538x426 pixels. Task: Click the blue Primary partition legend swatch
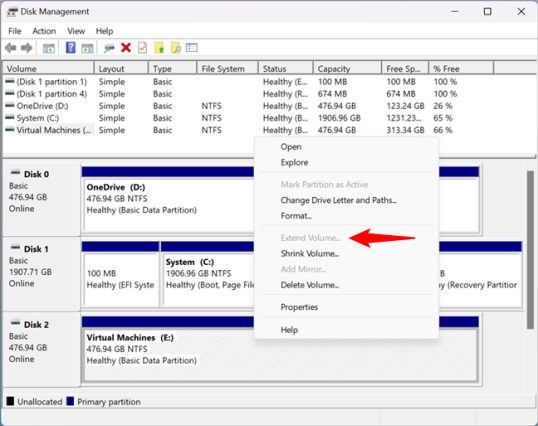(x=70, y=401)
